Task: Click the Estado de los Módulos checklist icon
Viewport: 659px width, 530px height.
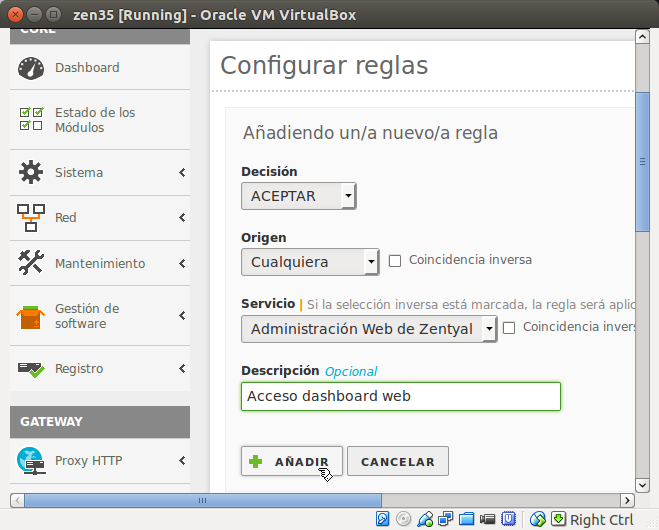Action: tap(31, 119)
